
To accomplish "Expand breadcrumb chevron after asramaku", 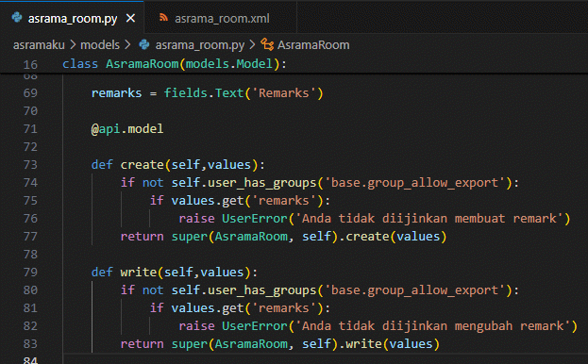I will [x=73, y=45].
